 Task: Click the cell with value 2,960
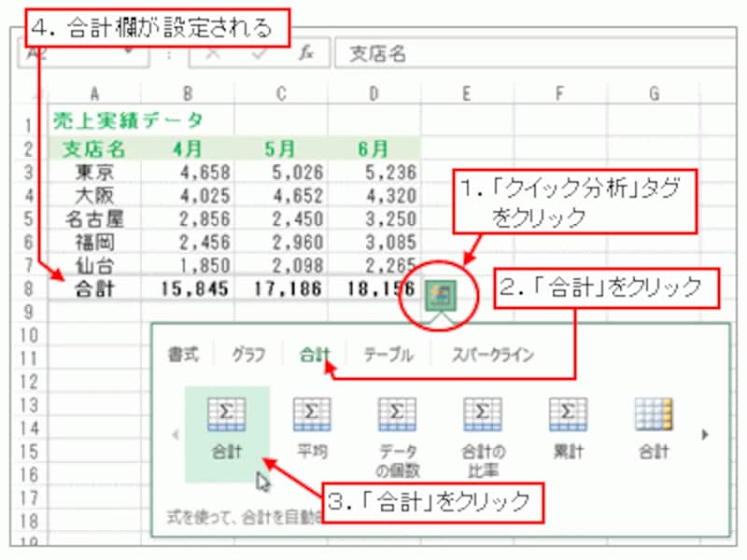click(281, 242)
